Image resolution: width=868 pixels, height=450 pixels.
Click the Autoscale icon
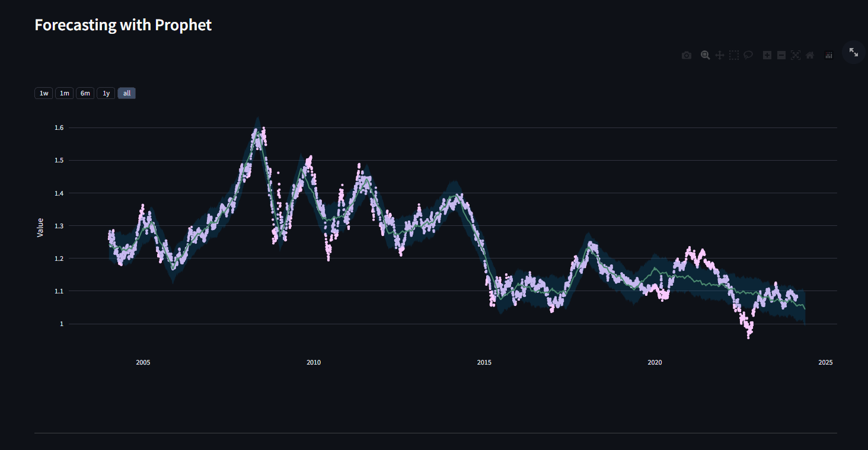tap(796, 55)
